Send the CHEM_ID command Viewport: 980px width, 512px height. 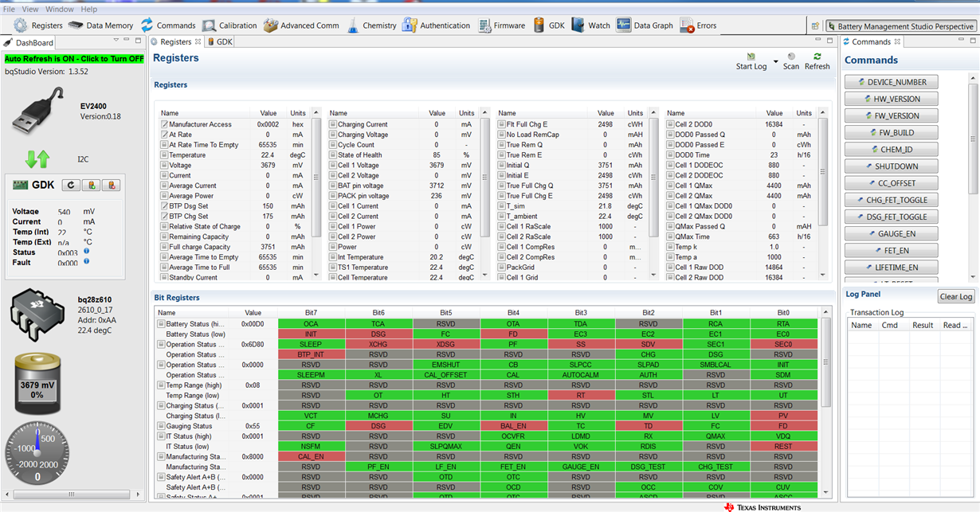coord(892,149)
